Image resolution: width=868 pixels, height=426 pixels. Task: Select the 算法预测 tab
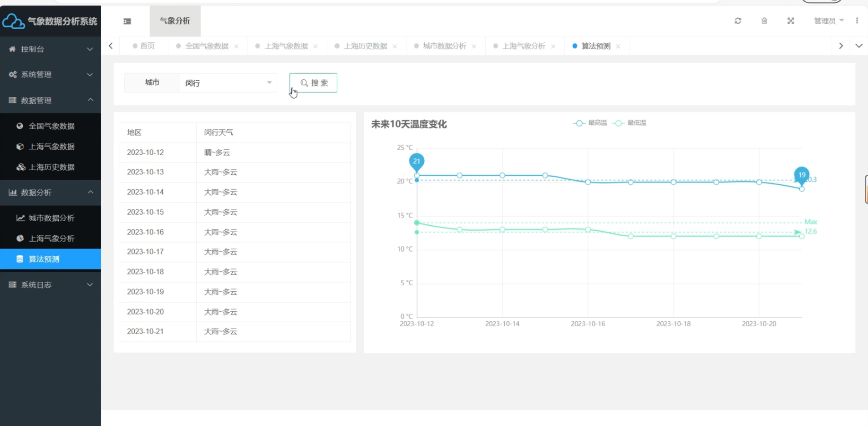(x=596, y=46)
